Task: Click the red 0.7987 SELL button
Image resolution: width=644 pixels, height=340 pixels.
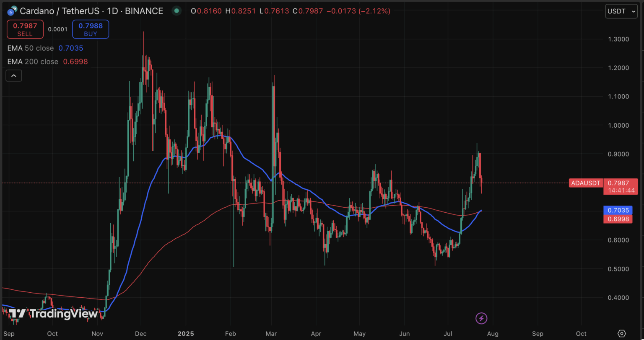Action: pos(25,29)
